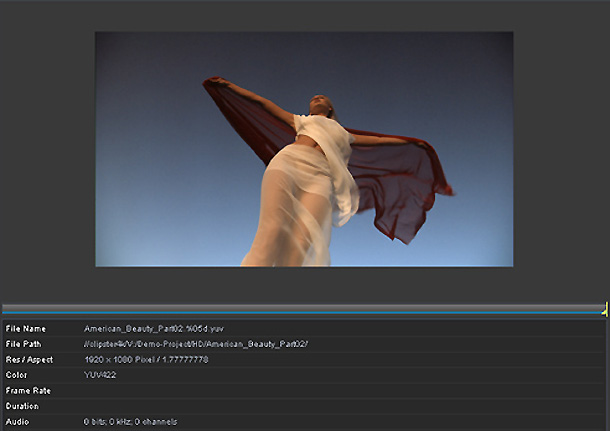Select the Frame Rate label

28,390
